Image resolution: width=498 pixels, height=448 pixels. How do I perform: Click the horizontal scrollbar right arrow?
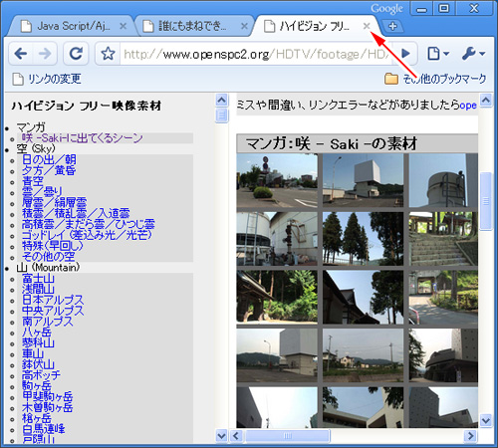tap(470, 436)
